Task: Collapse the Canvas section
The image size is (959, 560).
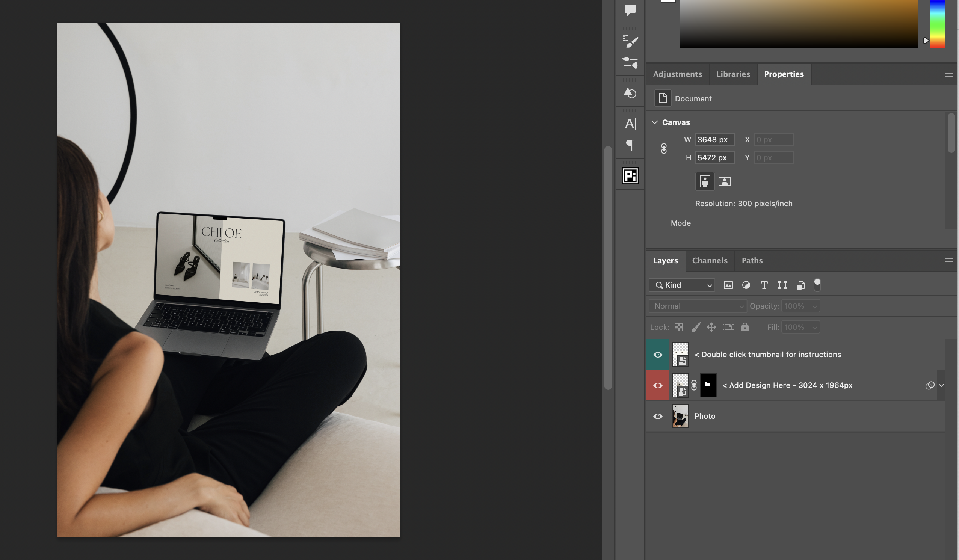Action: [x=655, y=122]
